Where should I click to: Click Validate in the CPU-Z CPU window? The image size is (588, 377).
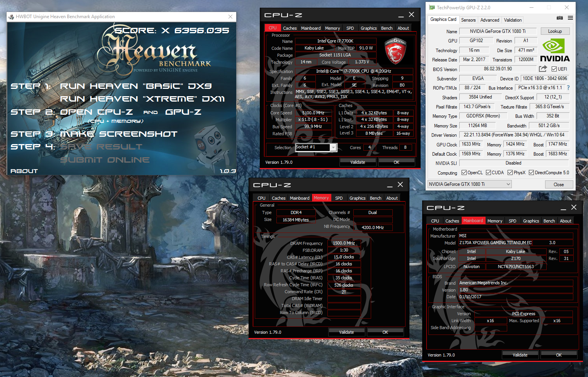[358, 162]
